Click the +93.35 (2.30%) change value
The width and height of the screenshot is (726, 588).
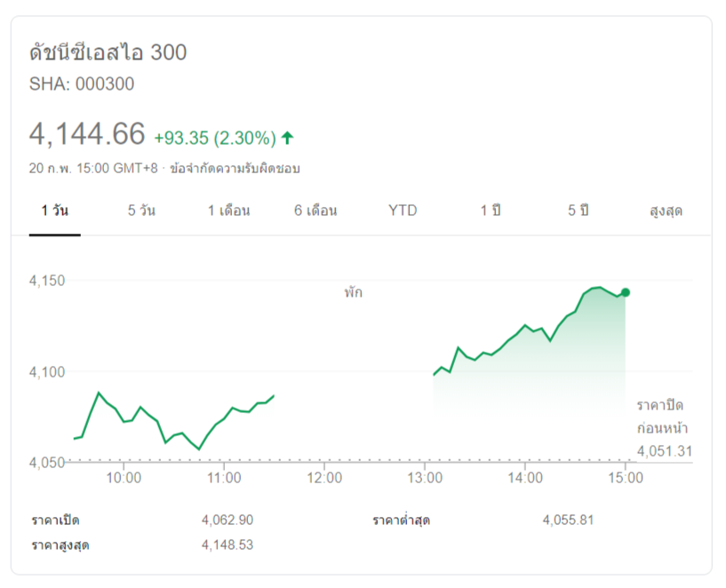tap(214, 138)
